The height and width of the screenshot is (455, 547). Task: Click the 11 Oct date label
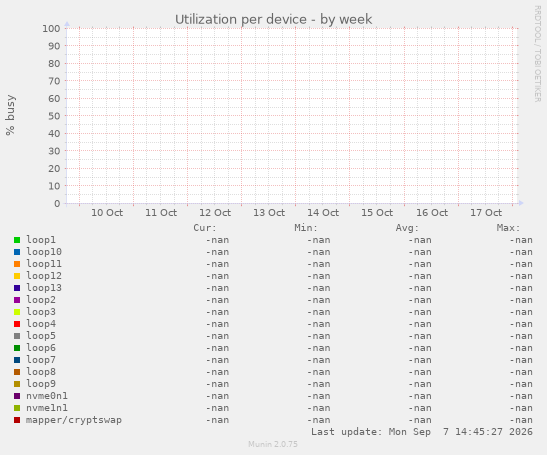(161, 212)
